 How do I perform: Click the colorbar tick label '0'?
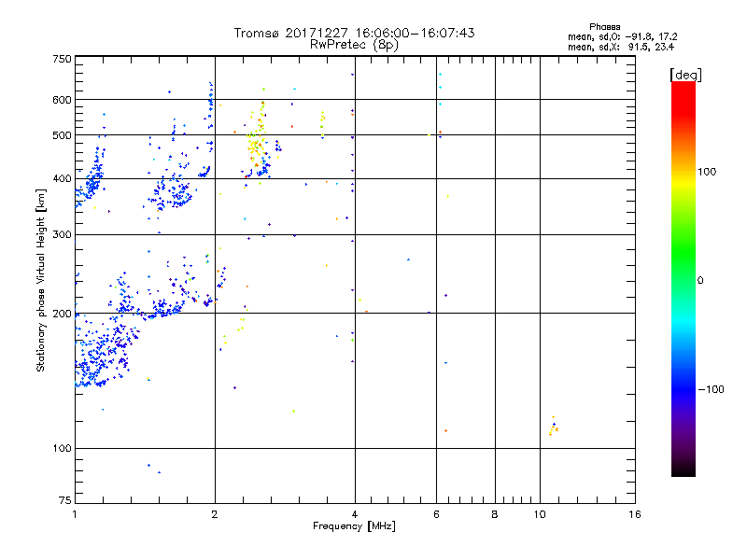click(x=700, y=281)
